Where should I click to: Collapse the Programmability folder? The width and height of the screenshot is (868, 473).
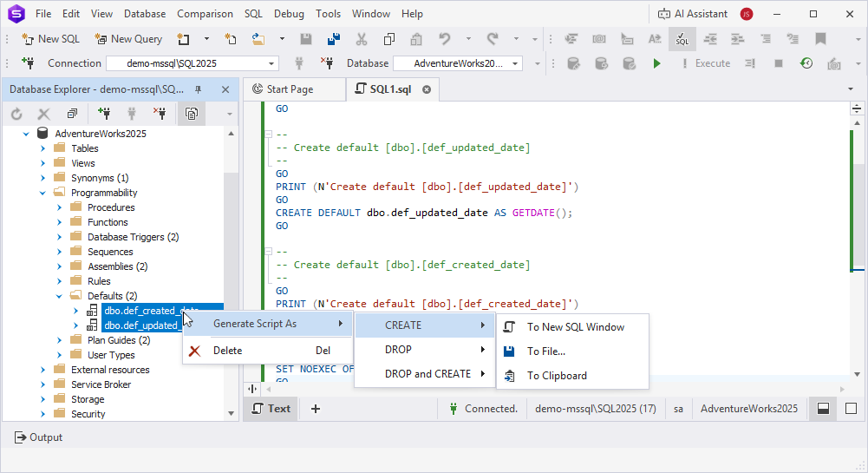(42, 193)
